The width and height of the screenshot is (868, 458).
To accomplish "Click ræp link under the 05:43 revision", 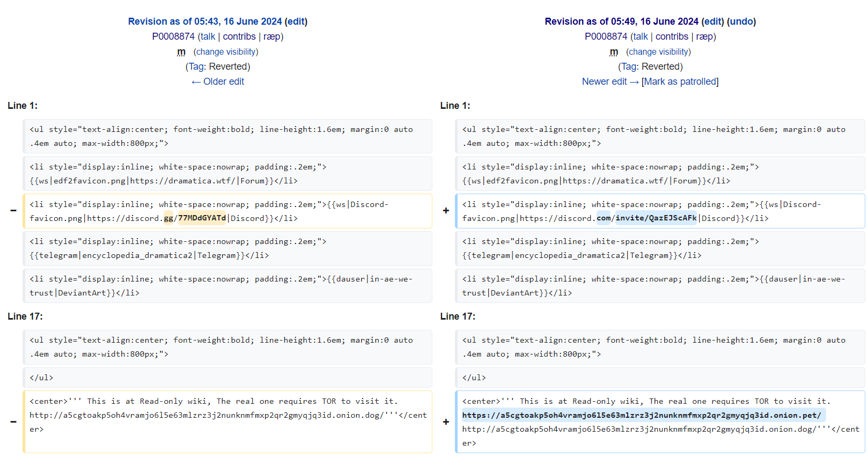I will tap(272, 36).
